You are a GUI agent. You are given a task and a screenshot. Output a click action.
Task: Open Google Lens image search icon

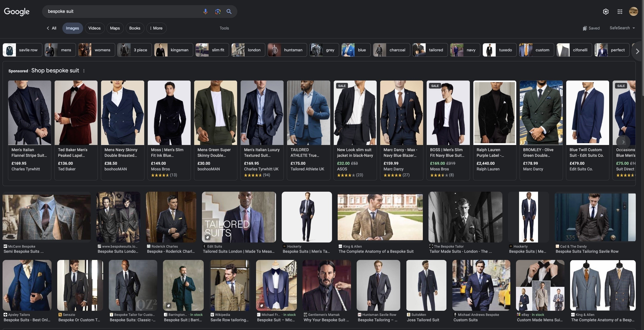(218, 12)
